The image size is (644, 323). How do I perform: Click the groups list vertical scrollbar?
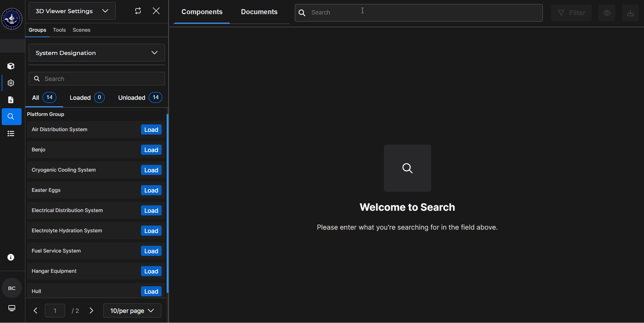click(167, 203)
